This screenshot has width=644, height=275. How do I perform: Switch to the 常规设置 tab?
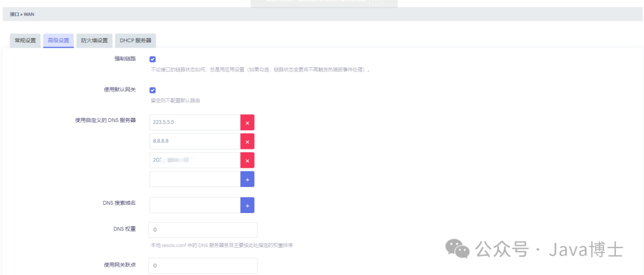25,40
